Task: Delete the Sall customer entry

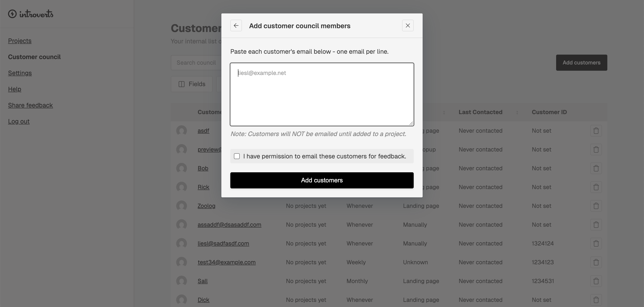Action: 596,281
